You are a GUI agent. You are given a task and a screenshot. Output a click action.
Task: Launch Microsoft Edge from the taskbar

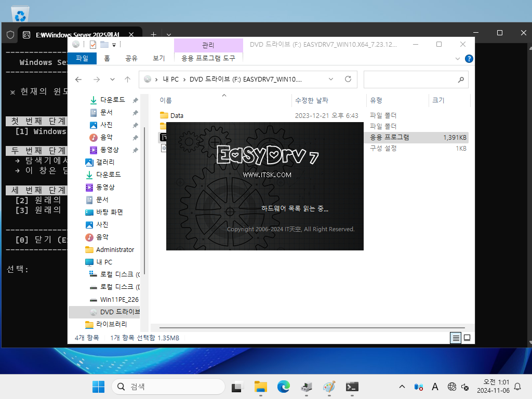tap(284, 387)
